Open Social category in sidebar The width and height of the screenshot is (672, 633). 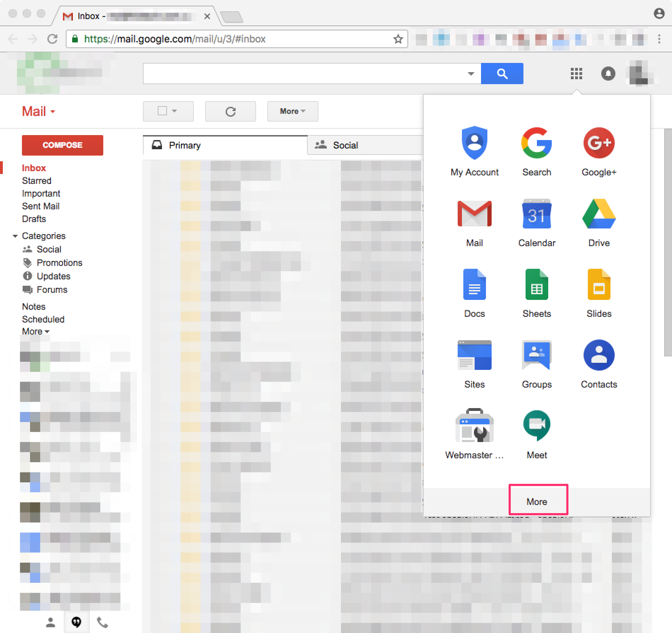[49, 249]
